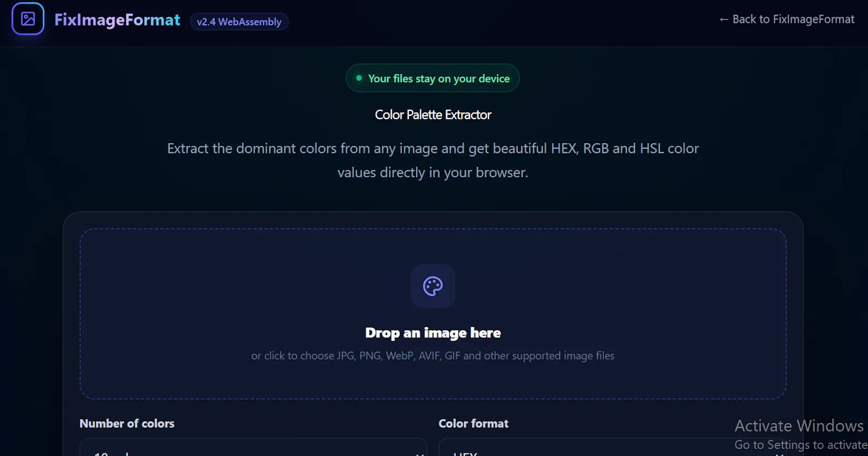
Task: Click the 'Color Palette Extractor' heading
Action: [433, 115]
